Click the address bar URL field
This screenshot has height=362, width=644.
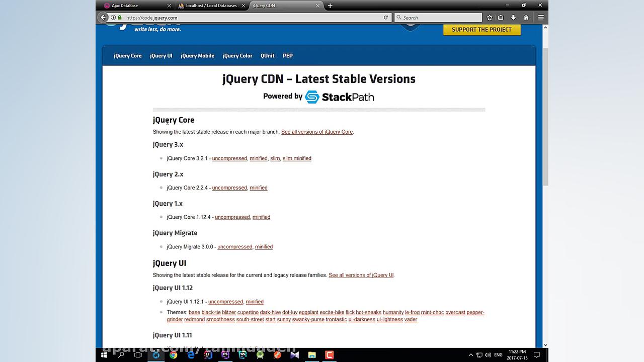click(252, 18)
